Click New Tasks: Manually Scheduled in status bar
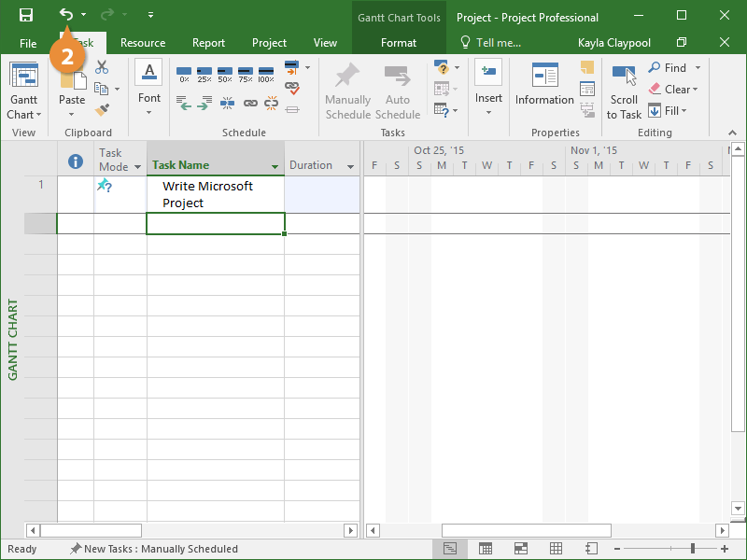 pyautogui.click(x=154, y=549)
